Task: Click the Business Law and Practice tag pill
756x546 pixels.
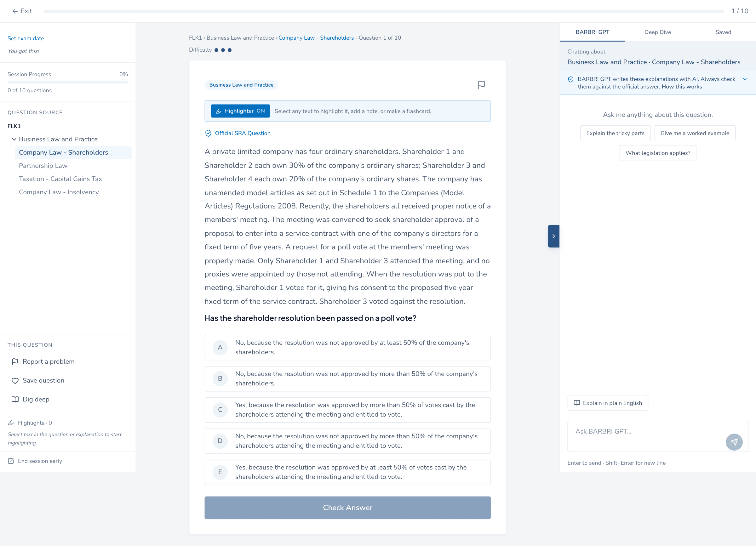Action: tap(241, 85)
